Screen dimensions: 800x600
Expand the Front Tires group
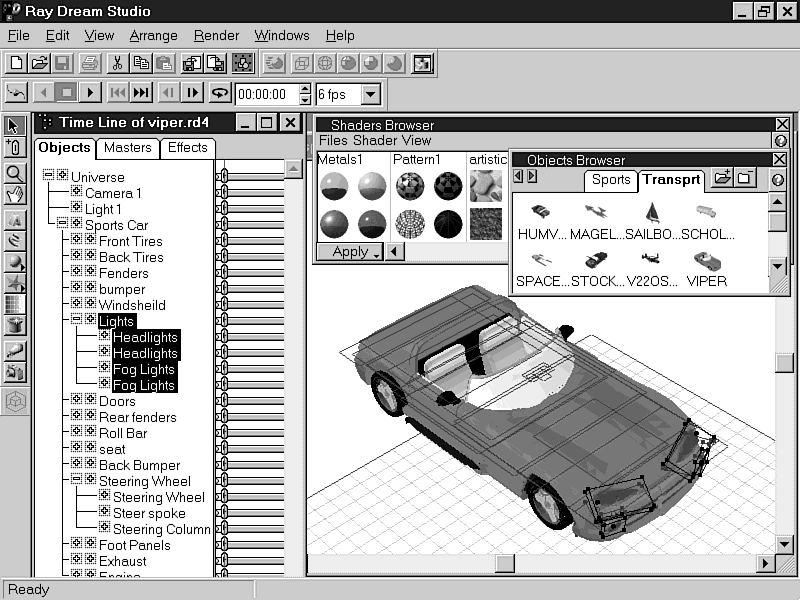tap(76, 241)
